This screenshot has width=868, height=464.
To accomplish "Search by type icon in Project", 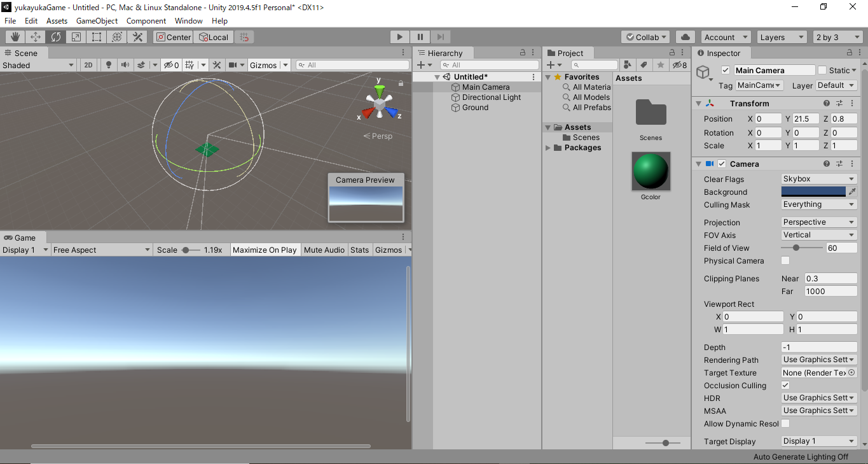I will (628, 65).
